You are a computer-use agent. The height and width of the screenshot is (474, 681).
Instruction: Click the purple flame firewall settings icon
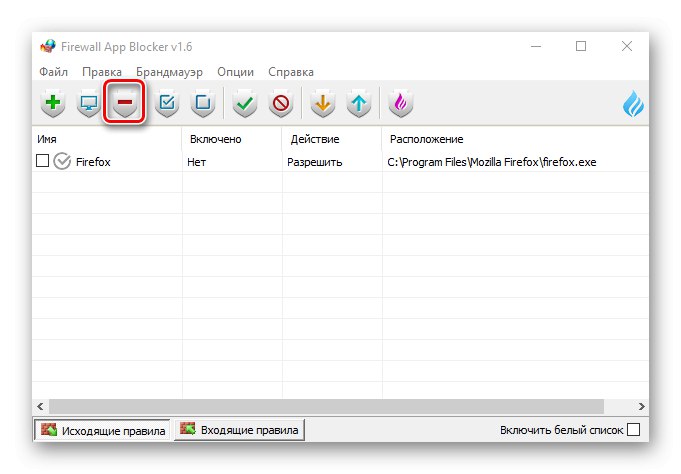[400, 103]
